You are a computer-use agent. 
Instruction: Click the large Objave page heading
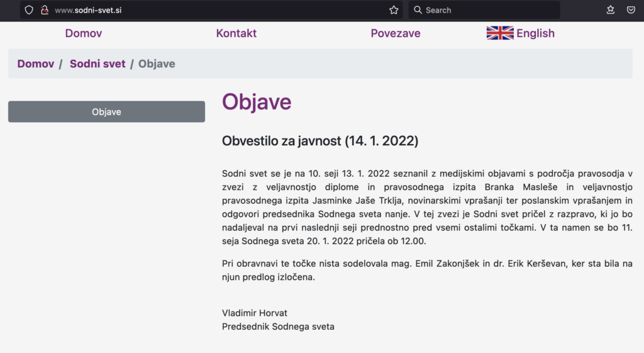pos(257,102)
